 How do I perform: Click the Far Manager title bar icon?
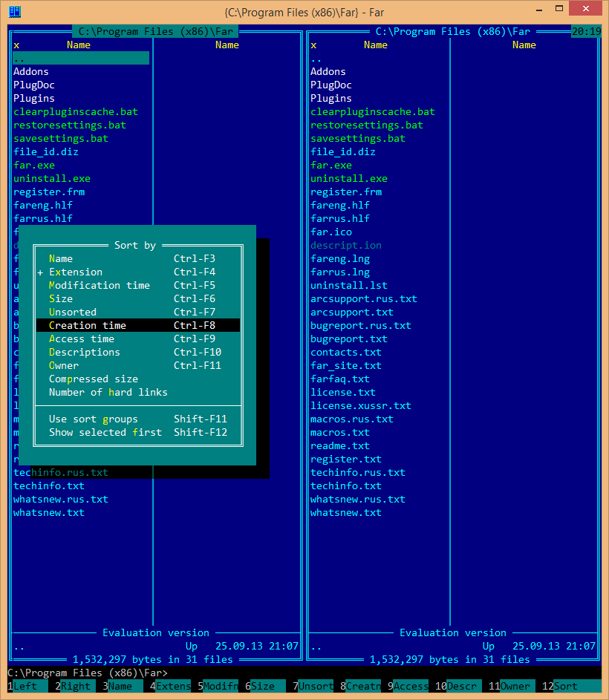pos(15,11)
